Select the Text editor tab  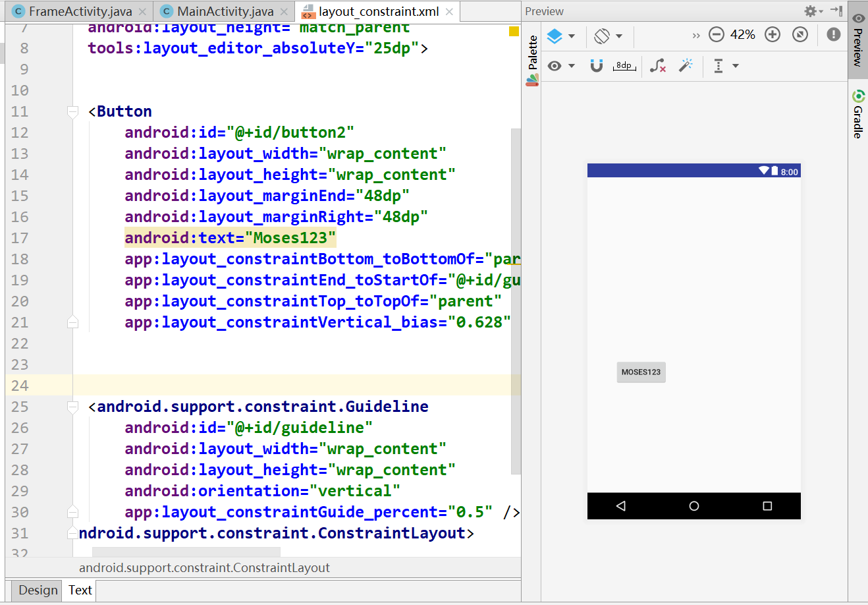(x=80, y=590)
